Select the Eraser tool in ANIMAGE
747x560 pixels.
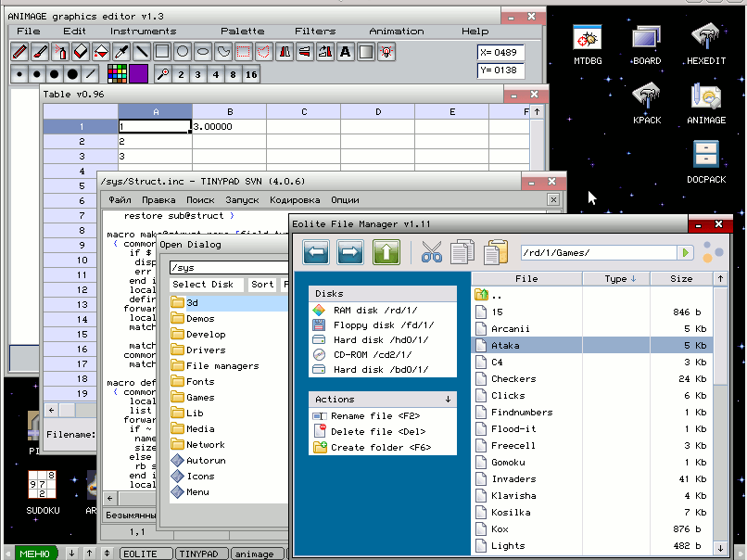tap(81, 52)
